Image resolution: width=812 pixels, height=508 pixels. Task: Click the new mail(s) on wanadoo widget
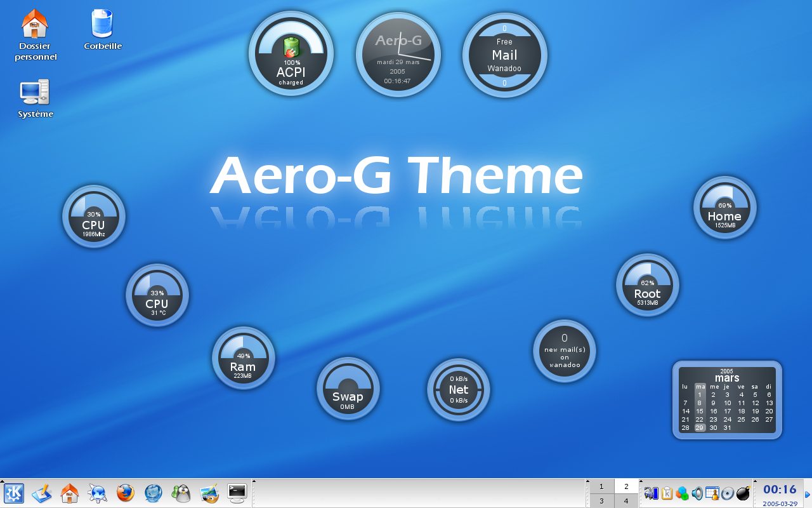point(565,351)
